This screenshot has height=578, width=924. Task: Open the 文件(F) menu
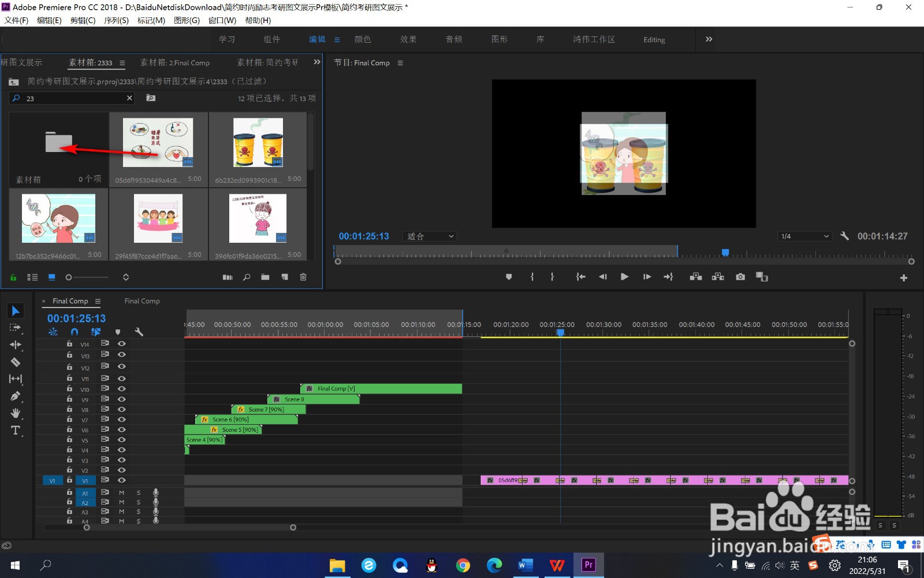click(x=16, y=20)
